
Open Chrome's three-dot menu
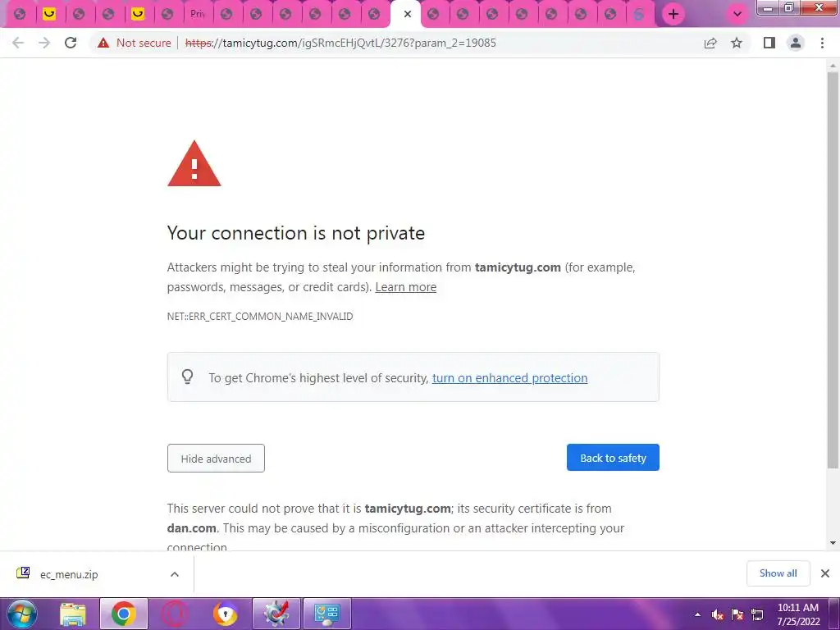click(x=822, y=43)
